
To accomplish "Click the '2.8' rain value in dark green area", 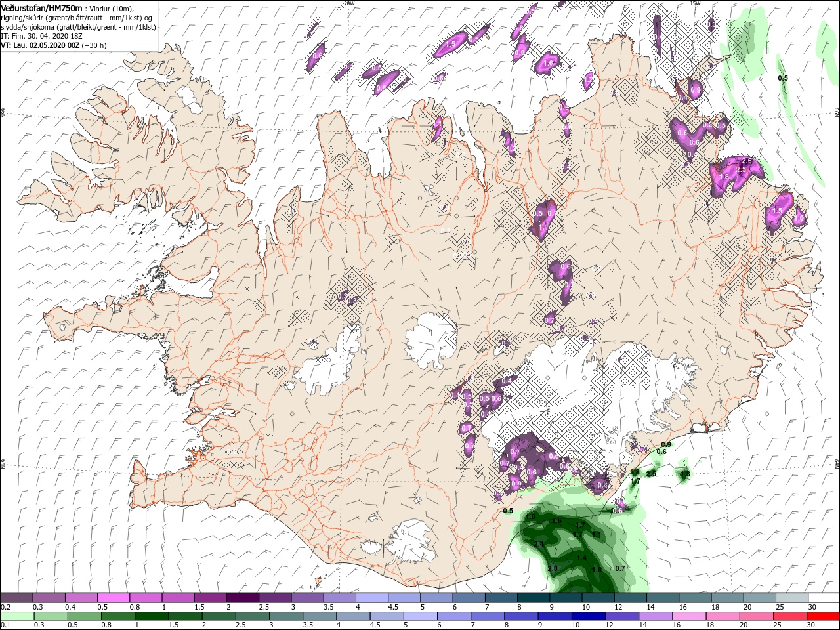I will point(552,568).
